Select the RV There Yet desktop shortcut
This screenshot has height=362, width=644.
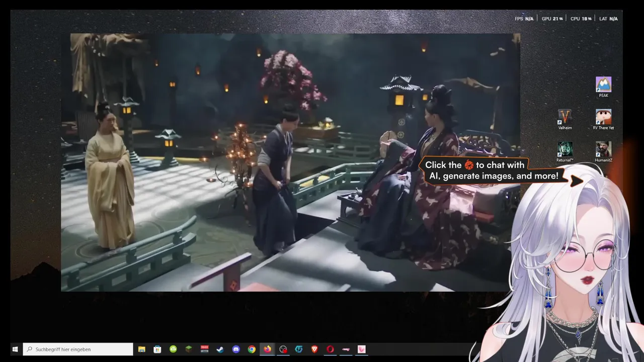[603, 119]
